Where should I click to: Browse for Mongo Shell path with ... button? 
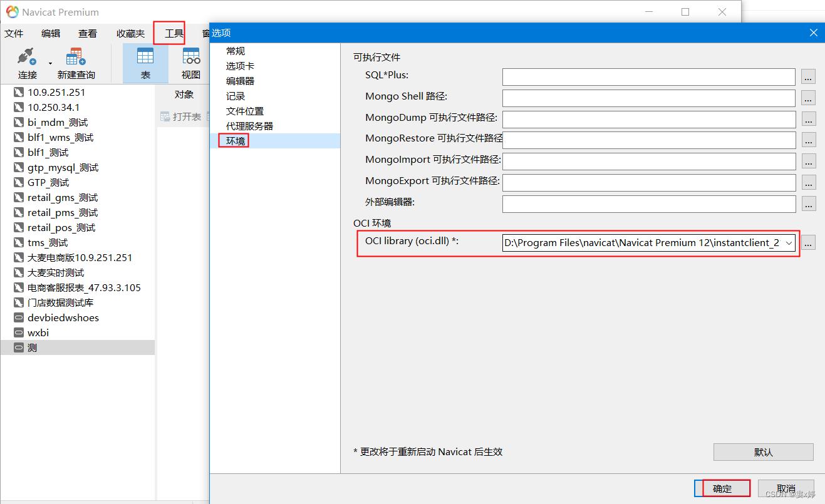[809, 98]
